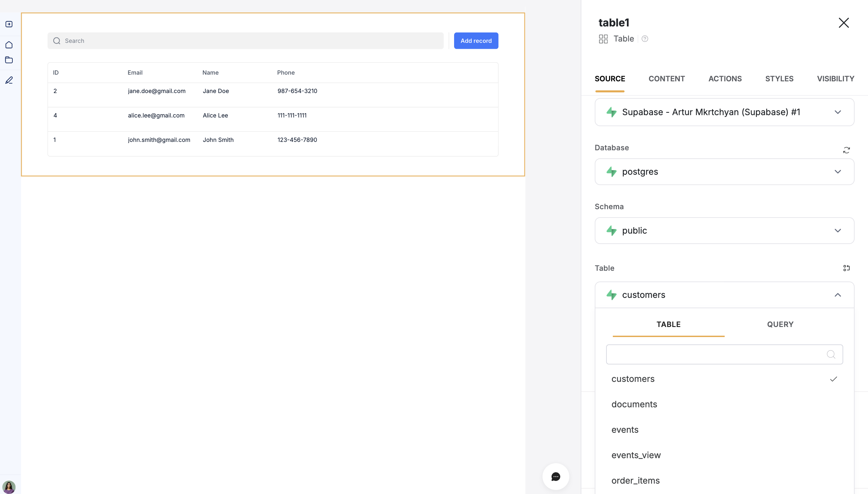Switch to the QUERY tab

click(x=780, y=324)
